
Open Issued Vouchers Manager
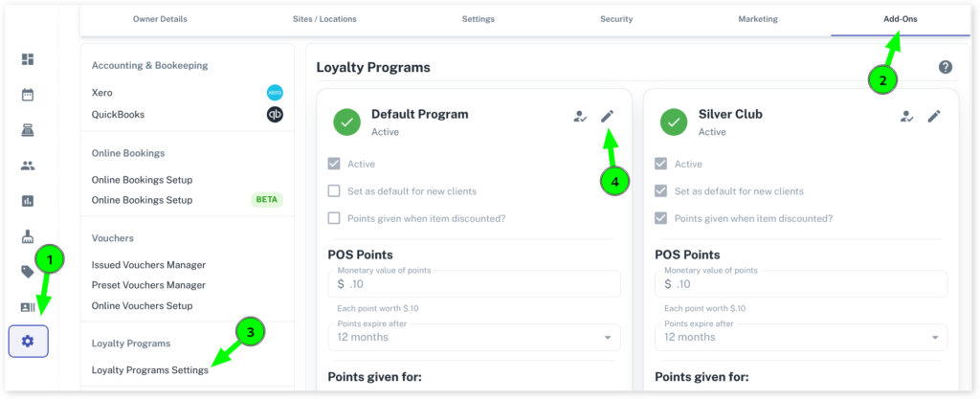tap(148, 264)
